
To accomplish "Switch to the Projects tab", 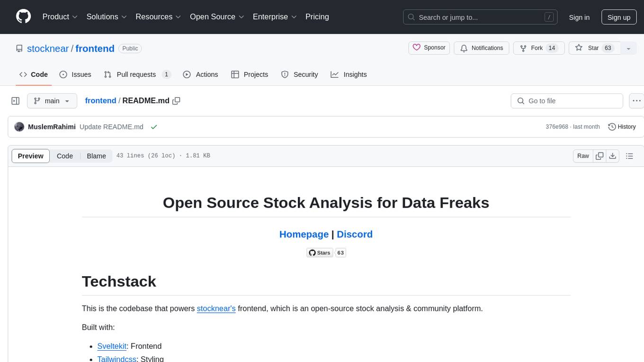I will pos(250,74).
